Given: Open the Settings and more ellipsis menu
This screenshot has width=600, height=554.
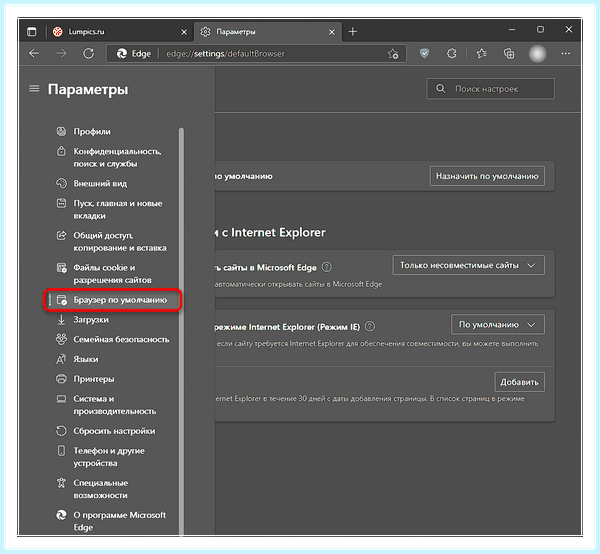Looking at the screenshot, I should 566,54.
